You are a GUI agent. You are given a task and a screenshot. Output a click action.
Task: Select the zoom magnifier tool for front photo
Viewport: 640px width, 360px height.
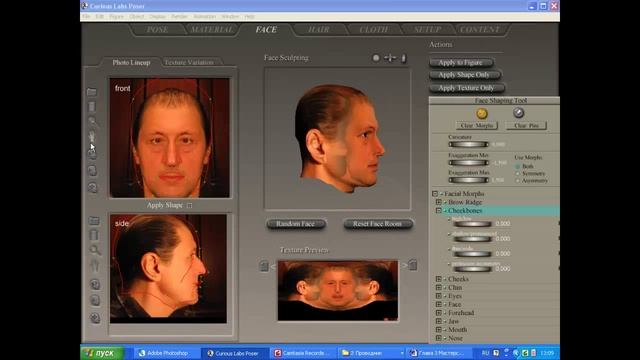pyautogui.click(x=92, y=122)
